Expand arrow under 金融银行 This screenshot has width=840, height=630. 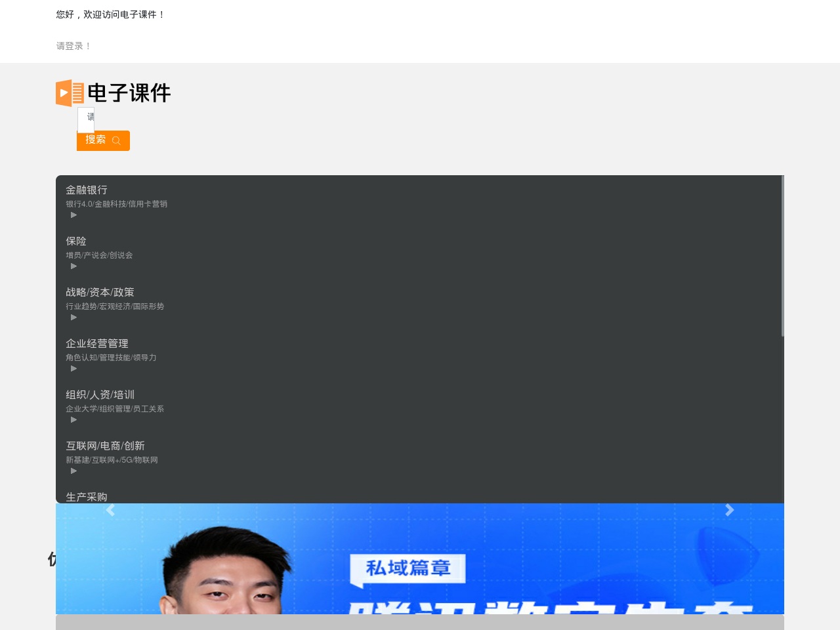pos(74,215)
